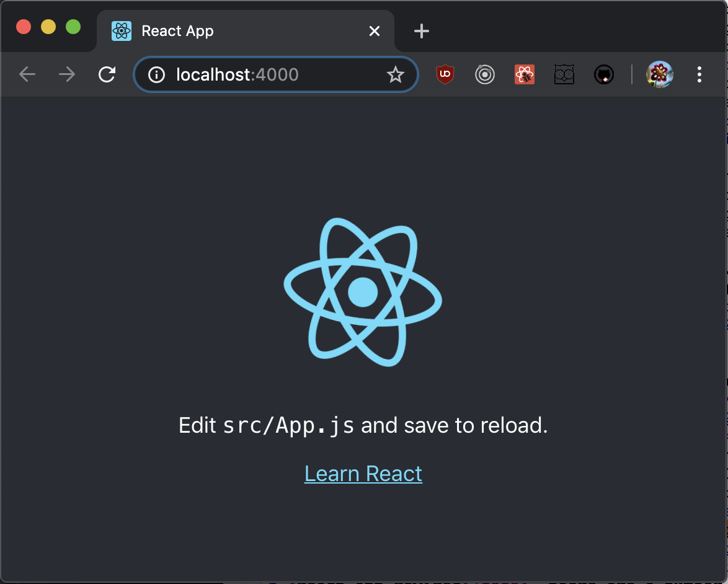Viewport: 728px width, 584px height.
Task: Open the black cat GitHub extension icon
Action: (604, 74)
